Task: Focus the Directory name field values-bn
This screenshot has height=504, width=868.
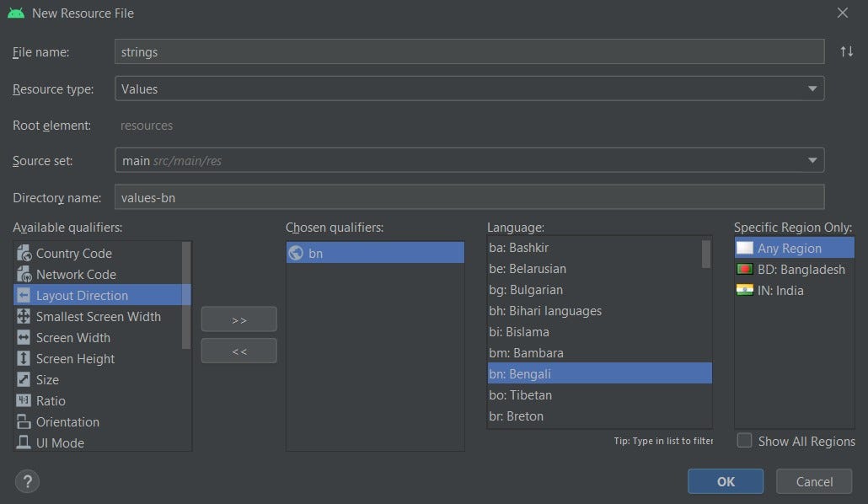Action: point(469,197)
